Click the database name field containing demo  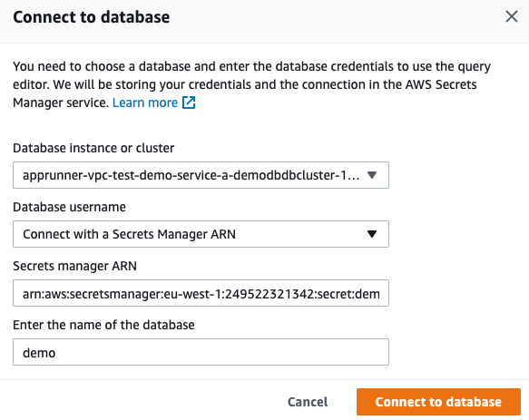[x=201, y=352]
